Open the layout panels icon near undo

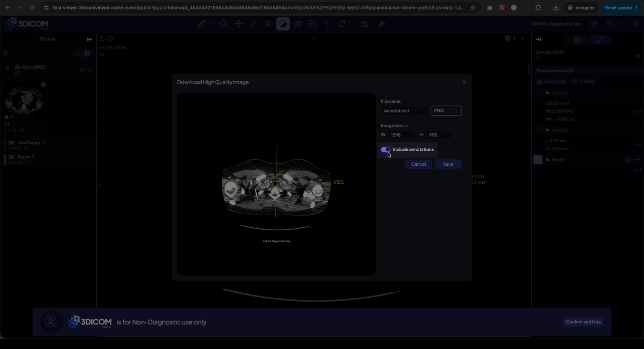pyautogui.click(x=594, y=24)
